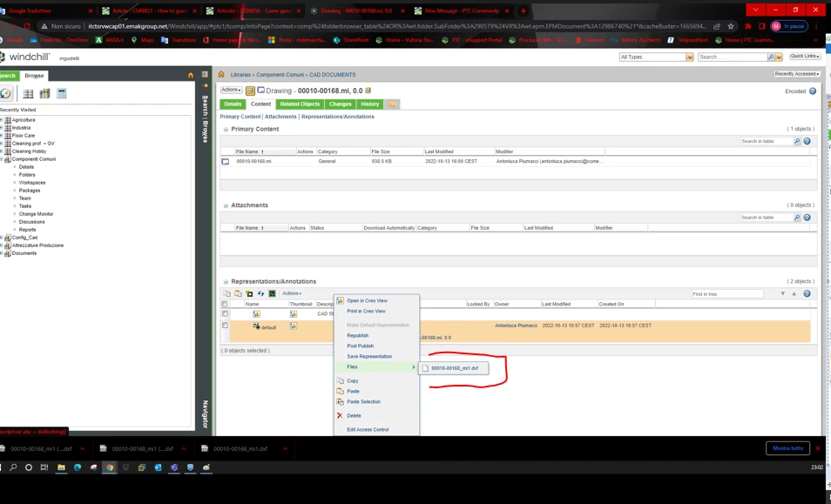Click the Libraries books icon in navigator toolbar
Image resolution: width=831 pixels, height=504 pixels.
point(44,94)
